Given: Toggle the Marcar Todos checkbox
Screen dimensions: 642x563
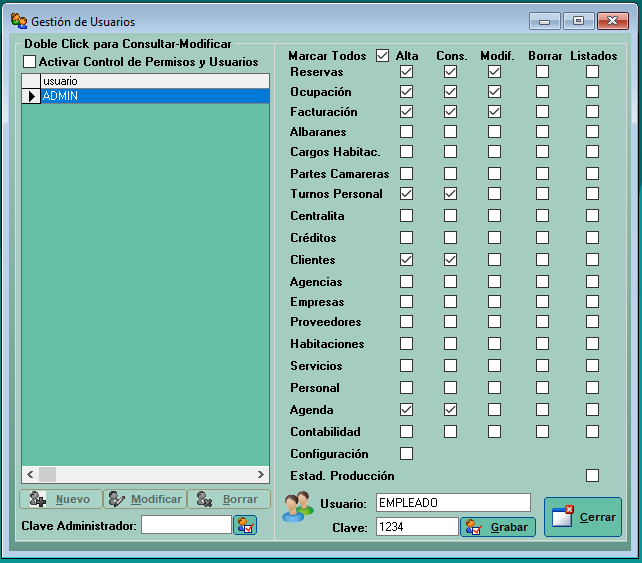Looking at the screenshot, I should (x=382, y=56).
